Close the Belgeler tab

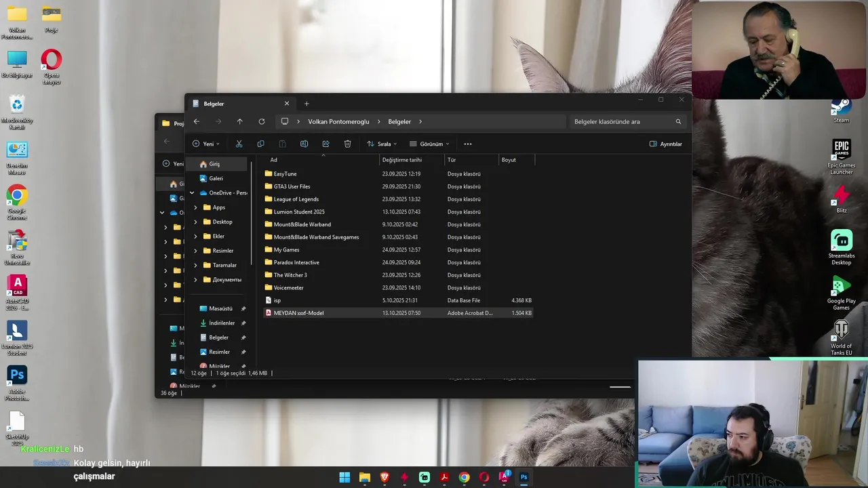pos(287,104)
